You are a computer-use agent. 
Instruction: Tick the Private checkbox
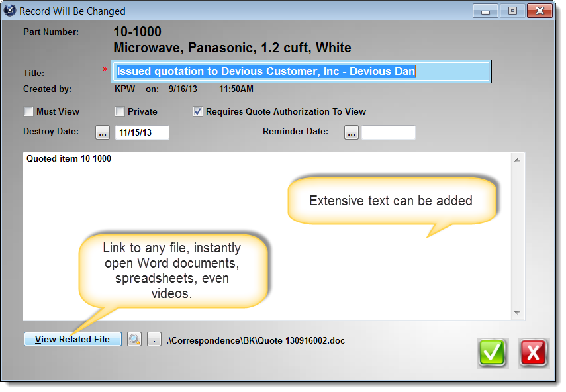[120, 112]
